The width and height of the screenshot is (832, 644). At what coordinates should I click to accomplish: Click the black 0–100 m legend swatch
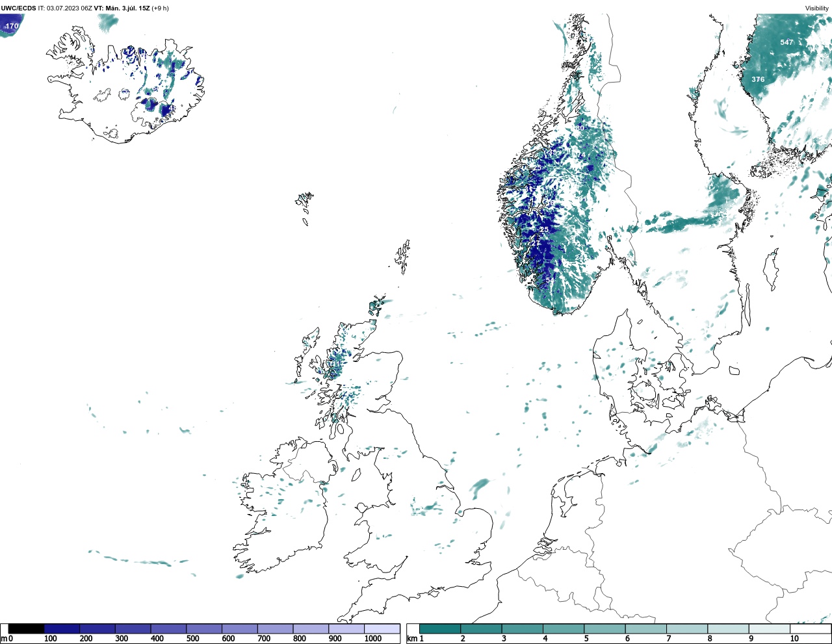pos(27,628)
